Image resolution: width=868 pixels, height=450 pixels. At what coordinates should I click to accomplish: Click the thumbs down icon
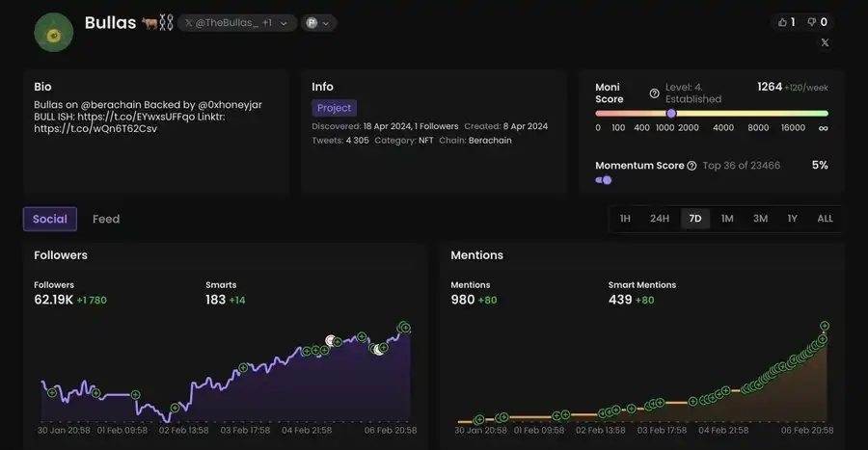810,22
